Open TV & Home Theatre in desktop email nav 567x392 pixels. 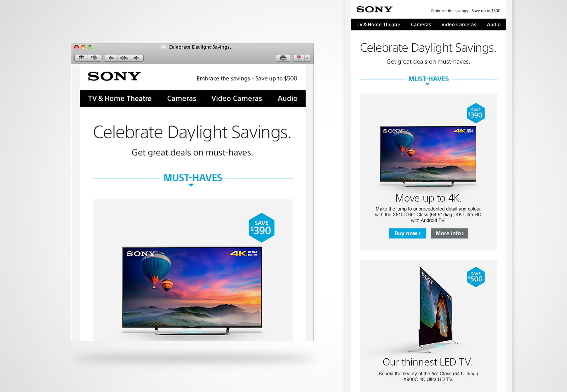(120, 98)
